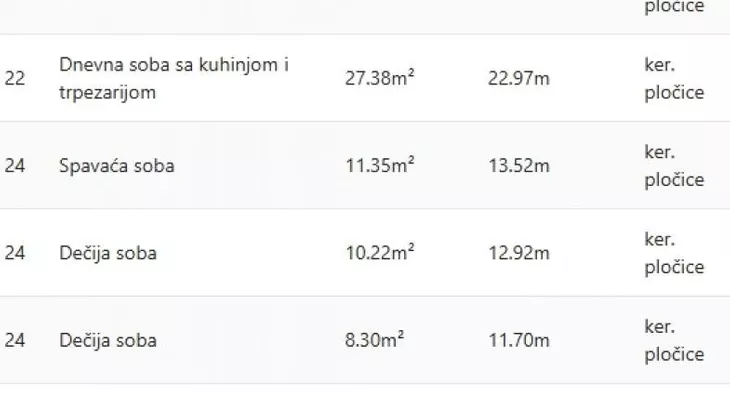730x396 pixels.
Task: Click the 10.22m² area value
Action: (x=379, y=253)
